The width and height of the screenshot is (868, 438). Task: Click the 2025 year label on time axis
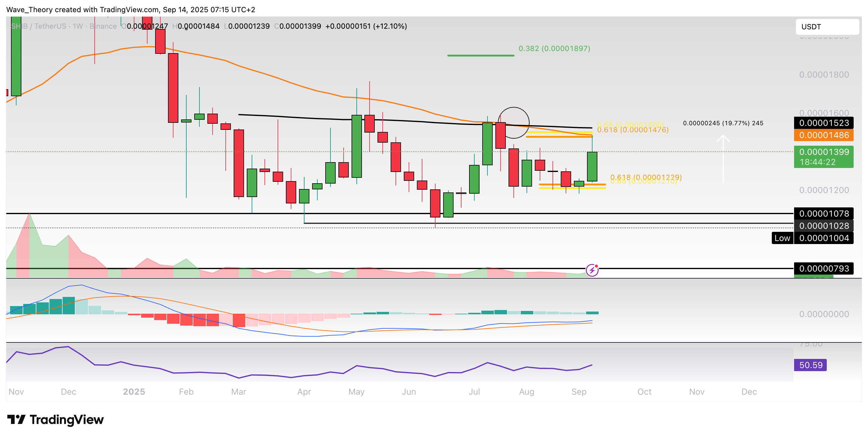coord(134,392)
